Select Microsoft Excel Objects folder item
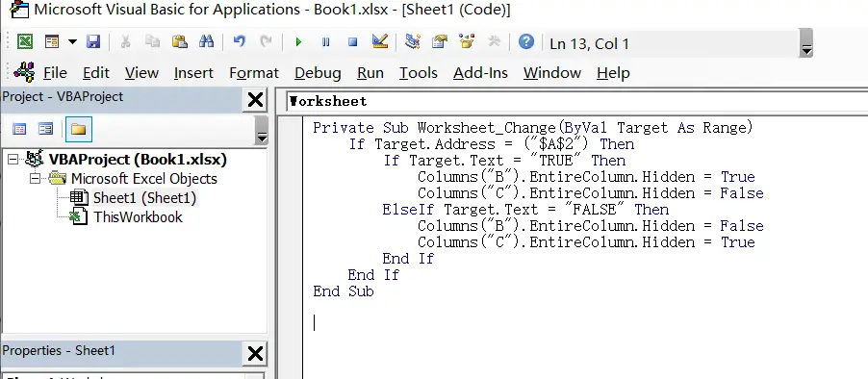The image size is (868, 379). 144,179
